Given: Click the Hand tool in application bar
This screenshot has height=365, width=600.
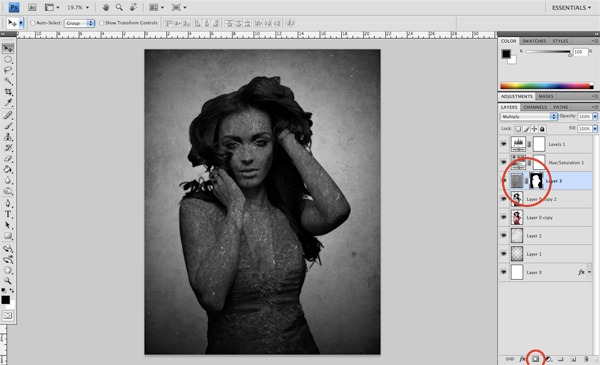Looking at the screenshot, I should click(x=106, y=7).
